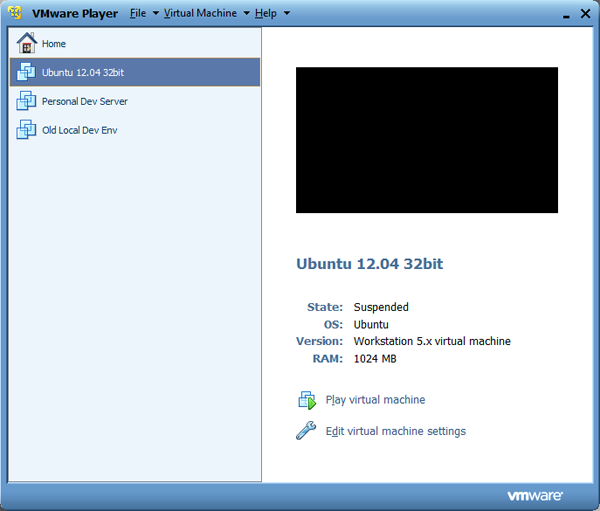Image resolution: width=600 pixels, height=511 pixels.
Task: Click the Version: label
Action: click(x=320, y=341)
